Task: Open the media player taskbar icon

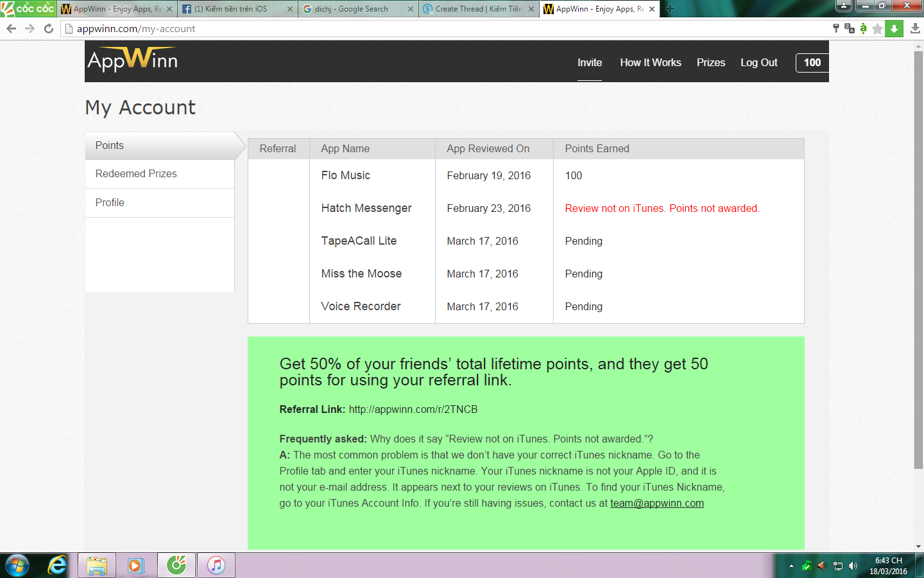Action: [x=135, y=565]
